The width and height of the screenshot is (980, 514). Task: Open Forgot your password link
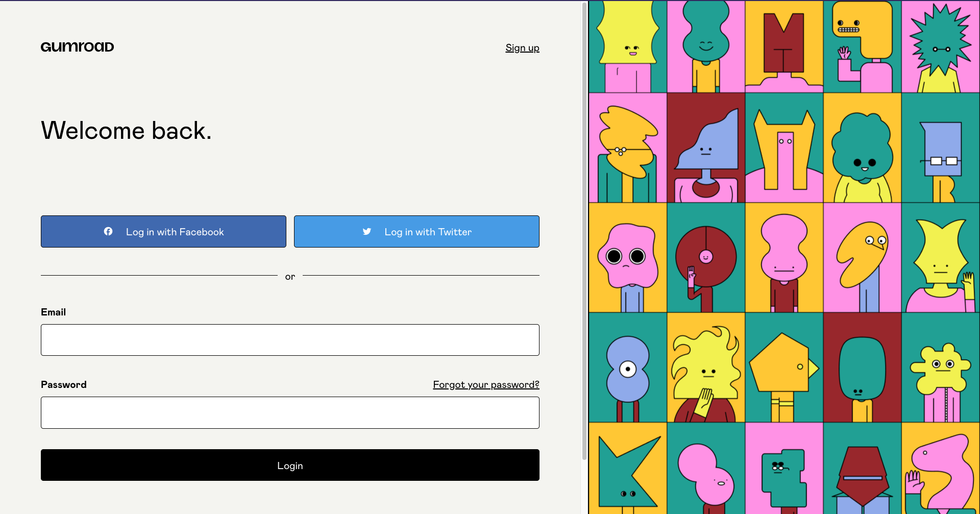coord(486,384)
